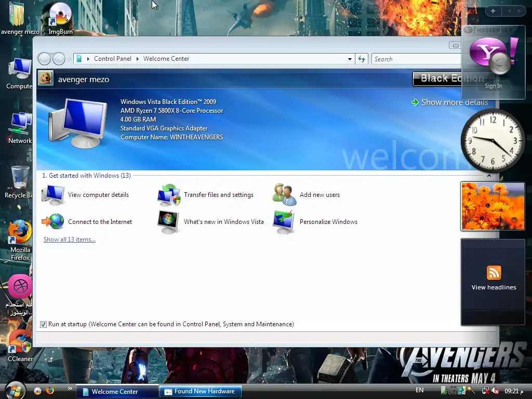Screen dimensions: 532x399
Task: Toggle Run at startup checkbox
Action: (44, 324)
